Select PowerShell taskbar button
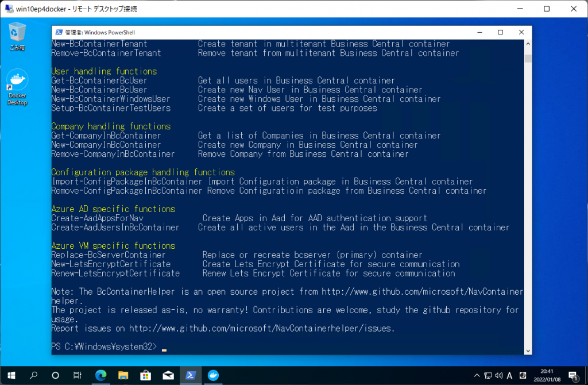The image size is (588, 385). click(x=191, y=375)
